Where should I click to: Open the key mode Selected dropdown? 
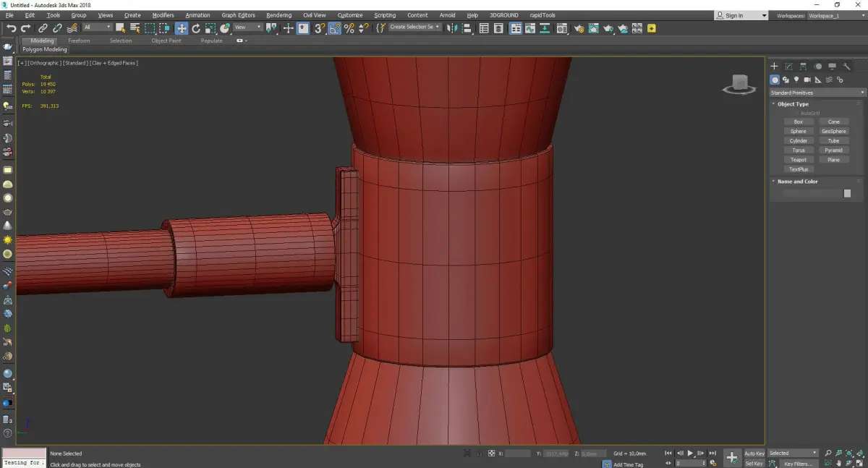click(x=793, y=453)
